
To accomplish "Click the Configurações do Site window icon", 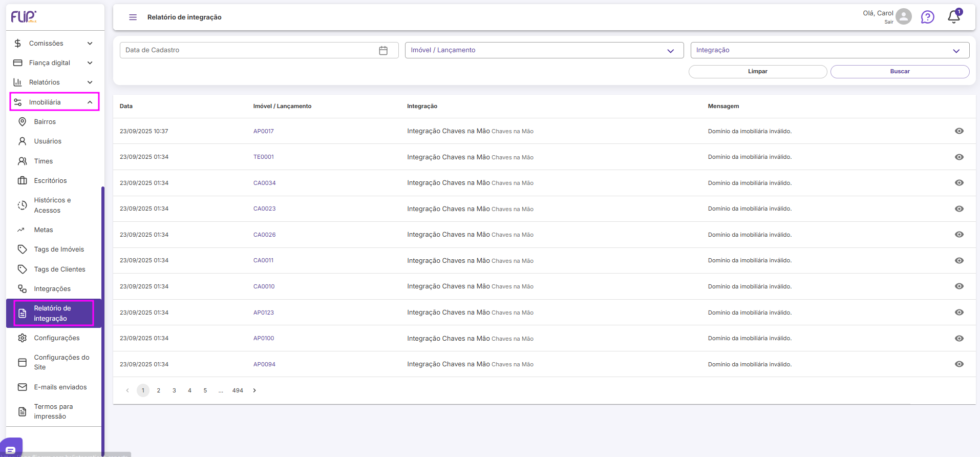I will coord(23,363).
